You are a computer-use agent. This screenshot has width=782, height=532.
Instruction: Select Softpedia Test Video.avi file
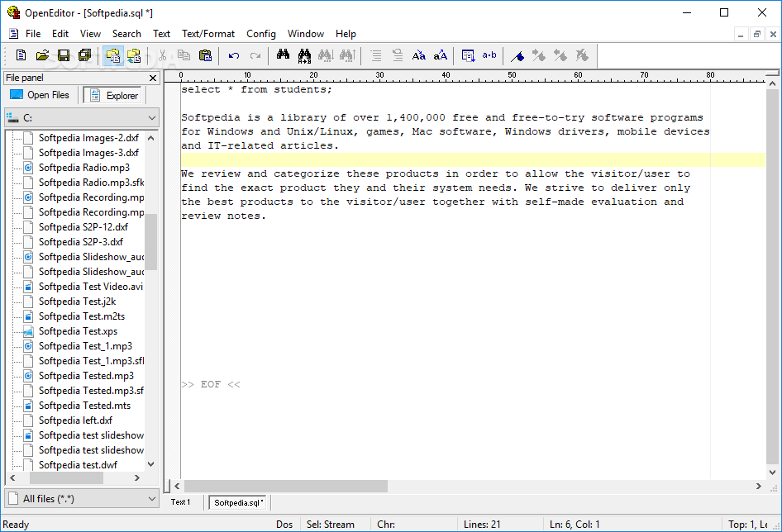point(90,287)
